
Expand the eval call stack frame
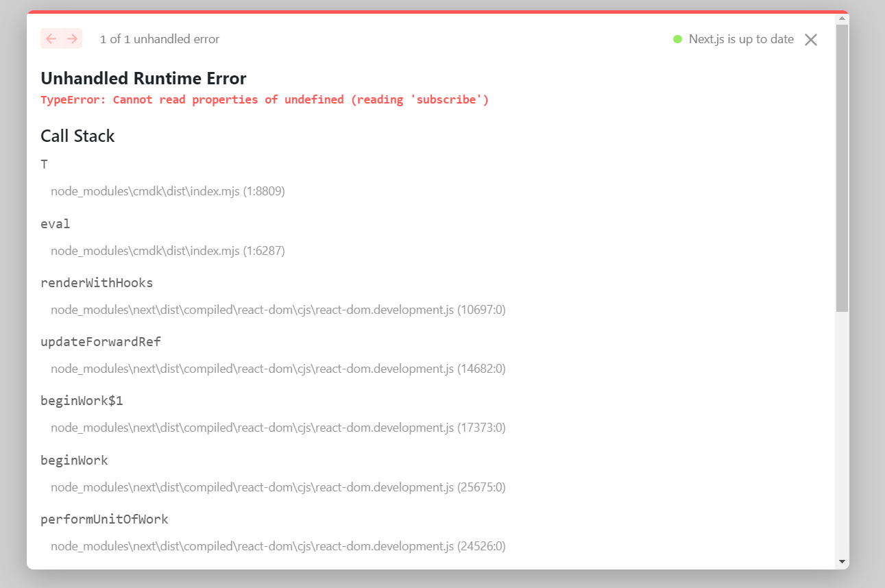pyautogui.click(x=55, y=223)
